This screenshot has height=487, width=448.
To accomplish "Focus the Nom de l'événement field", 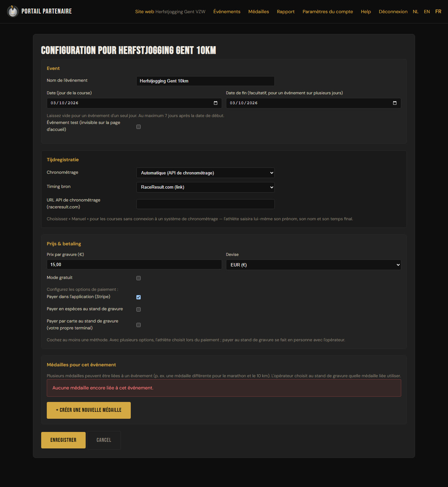I will 206,81.
